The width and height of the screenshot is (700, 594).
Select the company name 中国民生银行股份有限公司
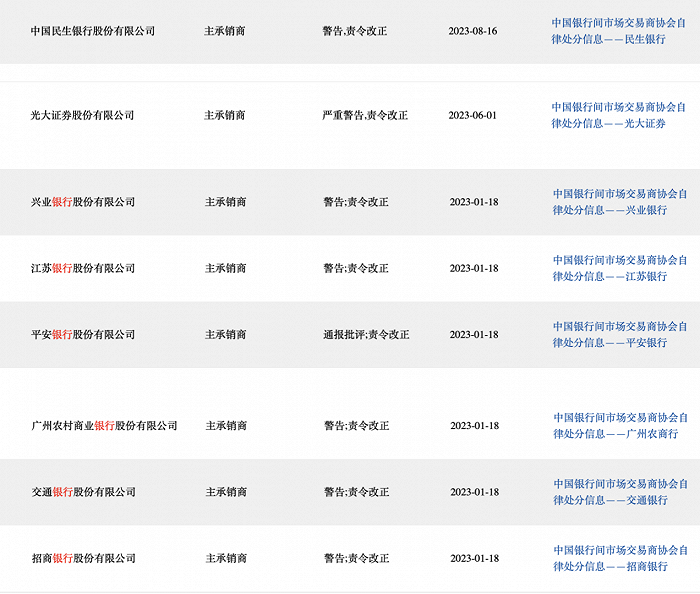click(93, 31)
